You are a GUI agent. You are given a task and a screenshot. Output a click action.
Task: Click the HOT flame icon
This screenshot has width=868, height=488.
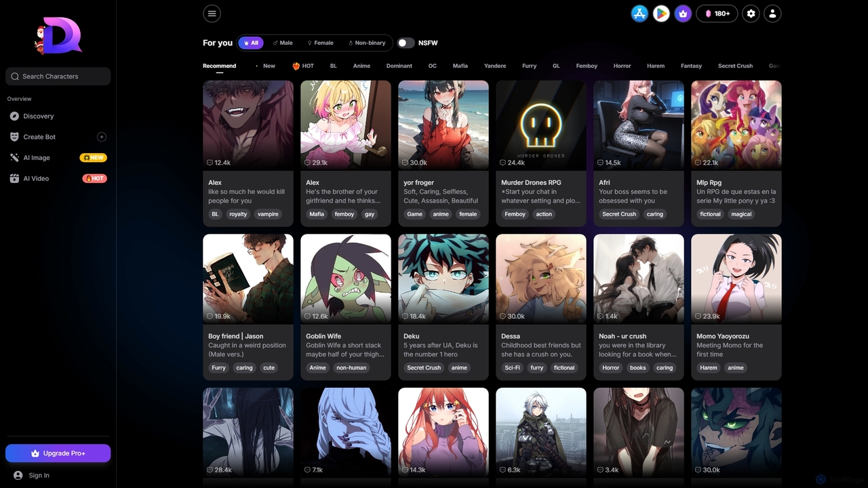tap(296, 66)
